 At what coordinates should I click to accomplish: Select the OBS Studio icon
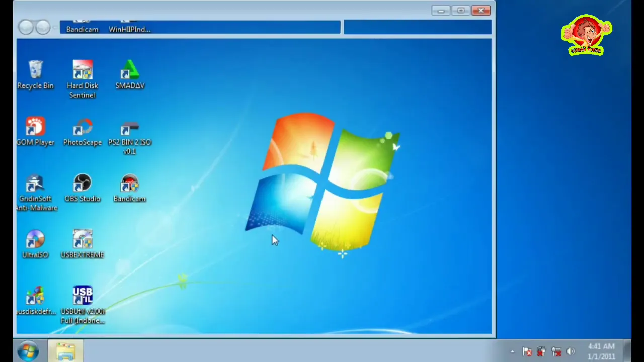pos(83,188)
